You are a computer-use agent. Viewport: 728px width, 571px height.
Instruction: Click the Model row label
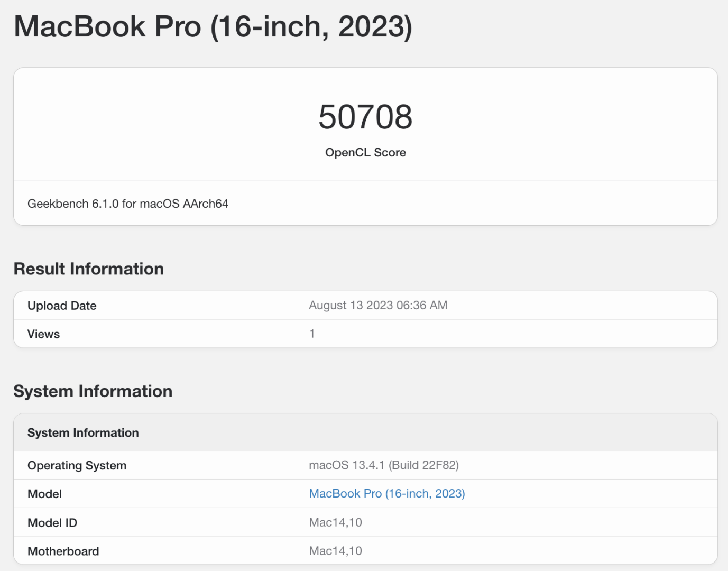tap(45, 494)
